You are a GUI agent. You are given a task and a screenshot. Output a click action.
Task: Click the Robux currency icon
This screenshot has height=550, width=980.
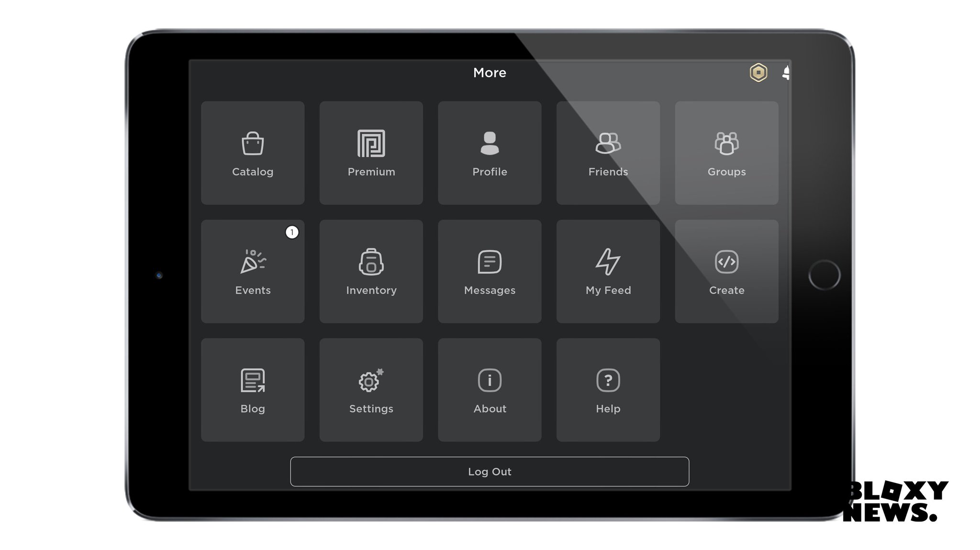click(x=758, y=73)
